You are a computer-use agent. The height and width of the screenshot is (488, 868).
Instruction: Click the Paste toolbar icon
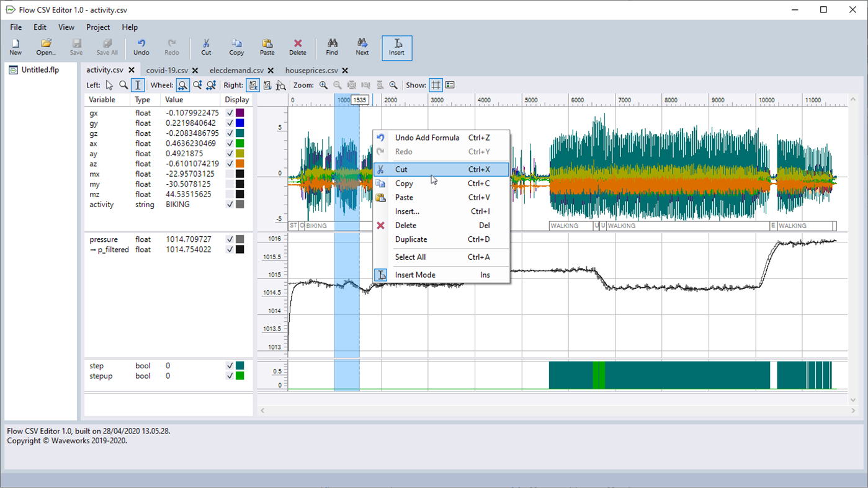point(267,47)
